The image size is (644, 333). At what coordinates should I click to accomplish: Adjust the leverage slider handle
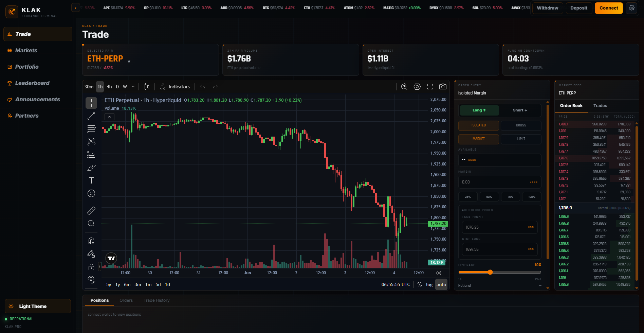pyautogui.click(x=490, y=272)
